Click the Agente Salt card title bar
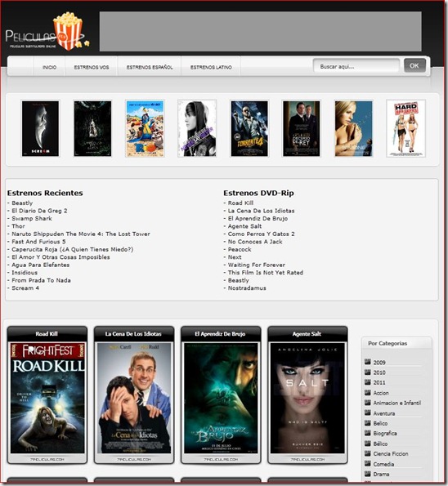The height and width of the screenshot is (486, 448). coord(307,334)
